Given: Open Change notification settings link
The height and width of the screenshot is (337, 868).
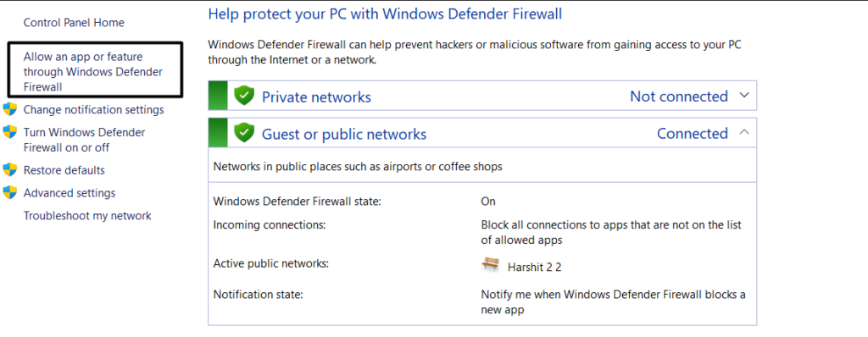Looking at the screenshot, I should 93,109.
